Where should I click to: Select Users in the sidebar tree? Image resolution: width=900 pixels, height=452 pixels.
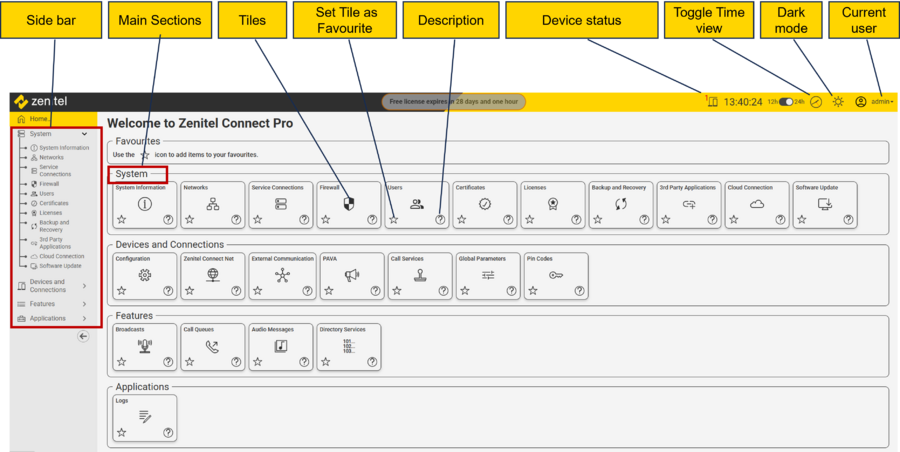pos(42,194)
